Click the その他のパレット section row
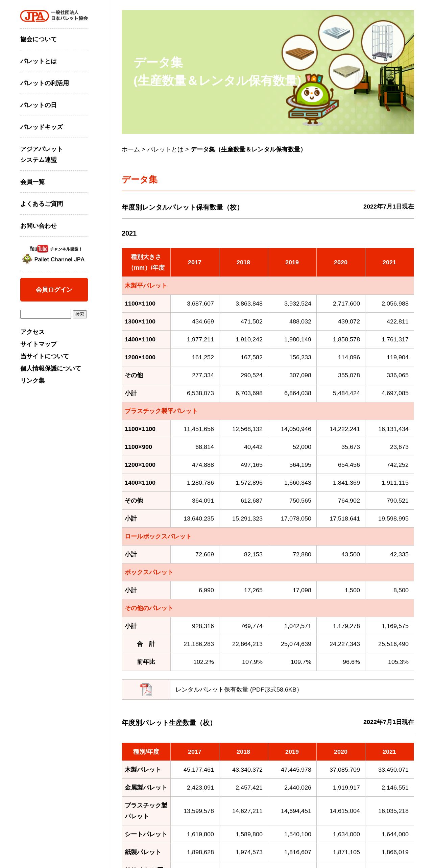 (268, 608)
